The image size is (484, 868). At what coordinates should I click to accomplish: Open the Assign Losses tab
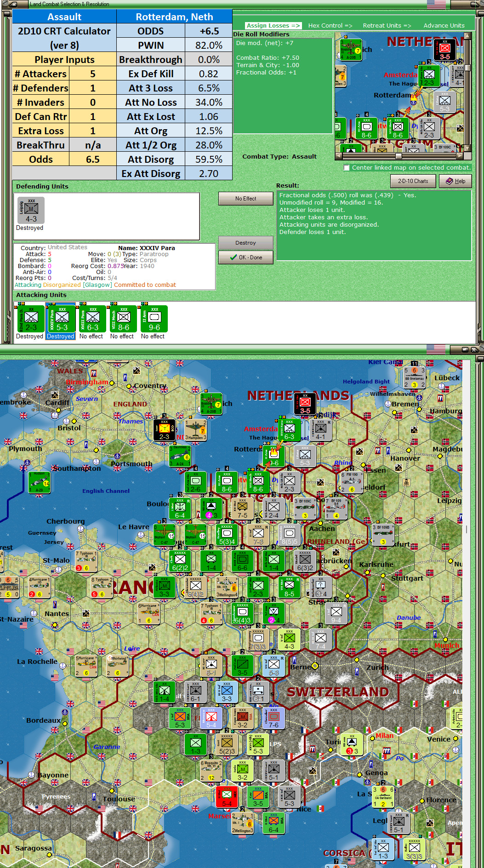(x=273, y=26)
